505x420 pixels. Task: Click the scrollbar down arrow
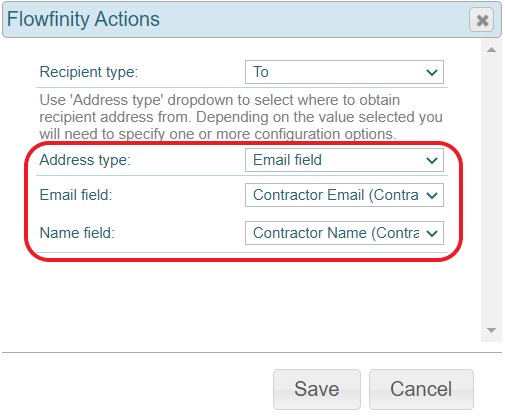[491, 330]
